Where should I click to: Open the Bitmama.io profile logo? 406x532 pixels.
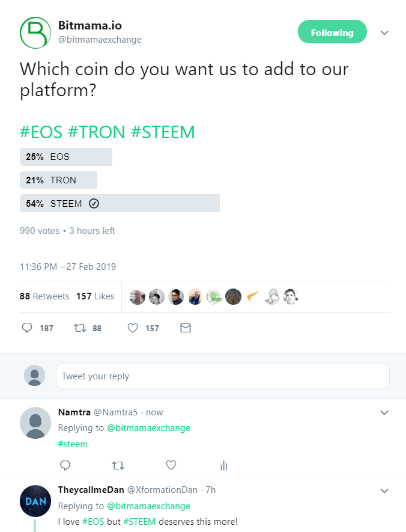(35, 33)
